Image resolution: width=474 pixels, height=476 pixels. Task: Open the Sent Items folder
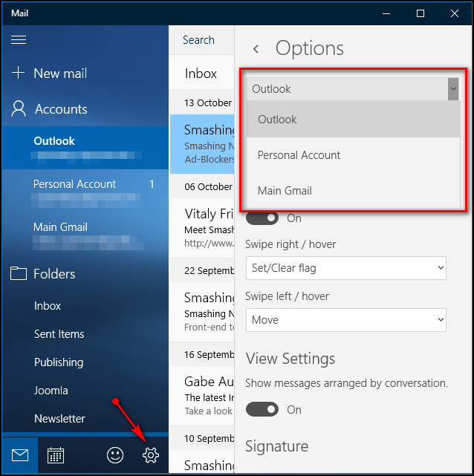pyautogui.click(x=59, y=334)
